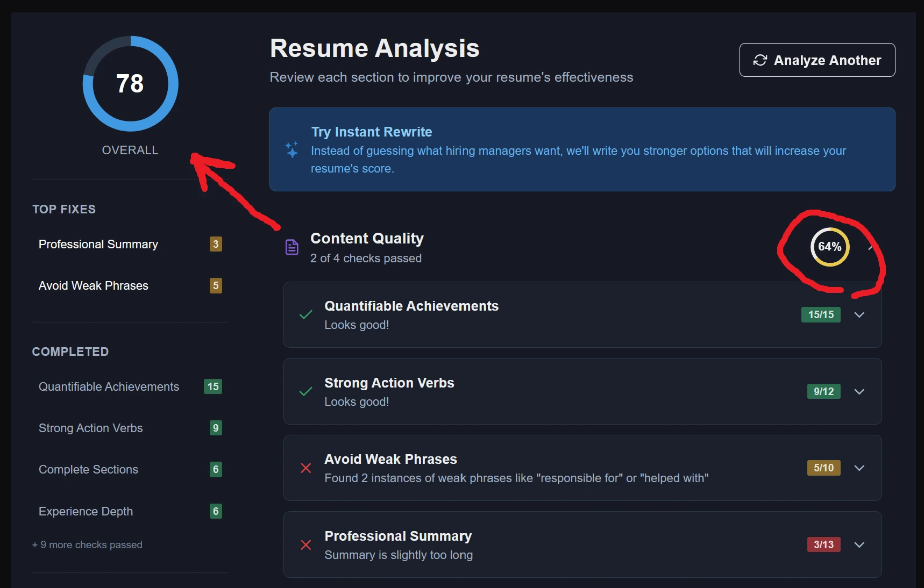Expand the Avoid Weak Phrases details
Image resolution: width=924 pixels, height=588 pixels.
coord(859,468)
